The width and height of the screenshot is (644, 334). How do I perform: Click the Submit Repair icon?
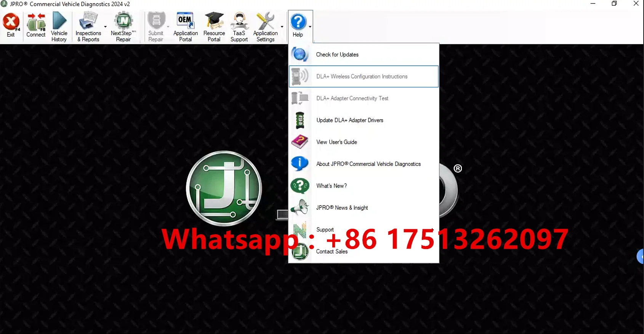[156, 21]
